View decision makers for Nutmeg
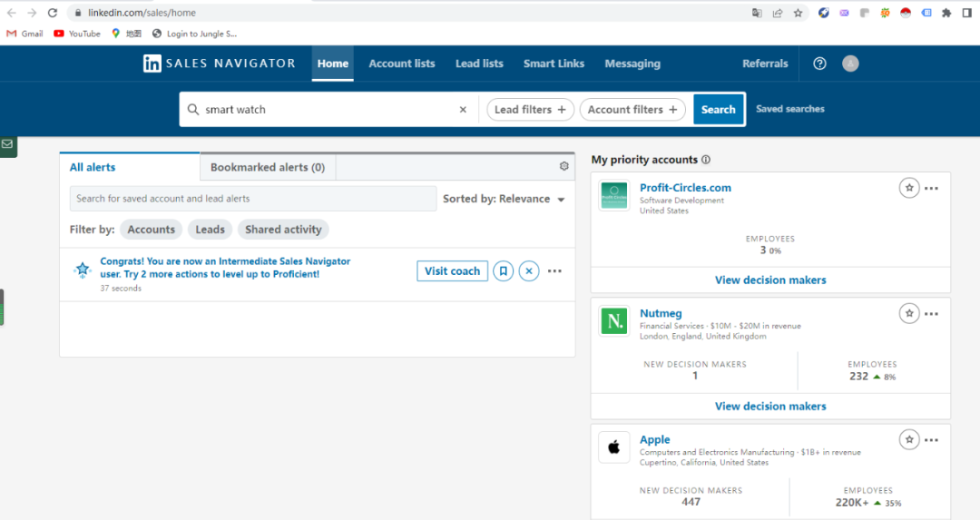This screenshot has width=980, height=520. [770, 407]
